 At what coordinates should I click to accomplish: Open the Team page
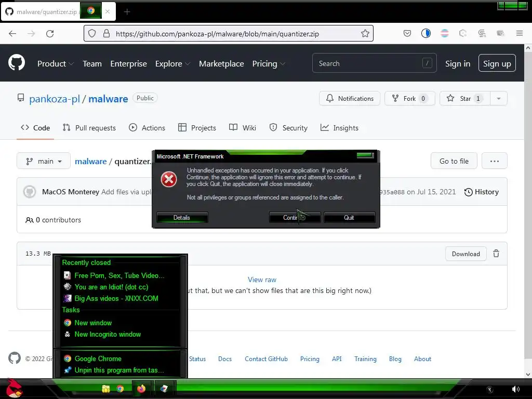[x=92, y=63]
